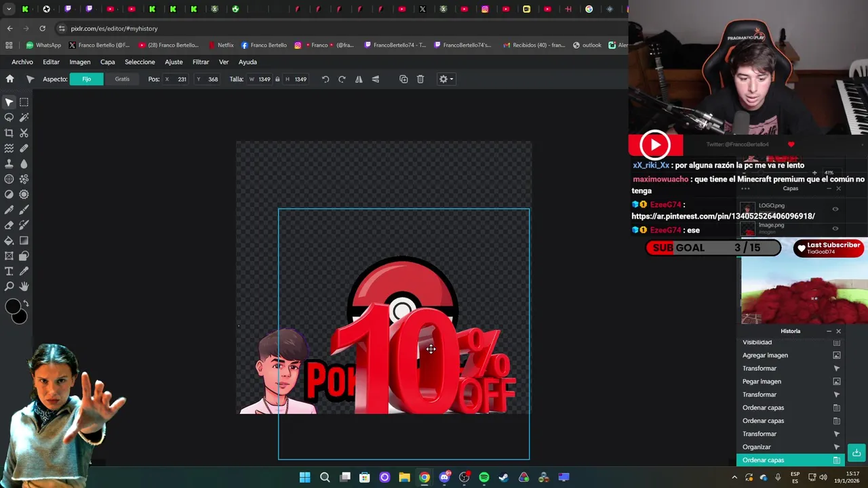Open the WhatsApp bookmark
The width and height of the screenshot is (868, 488).
[x=43, y=45]
